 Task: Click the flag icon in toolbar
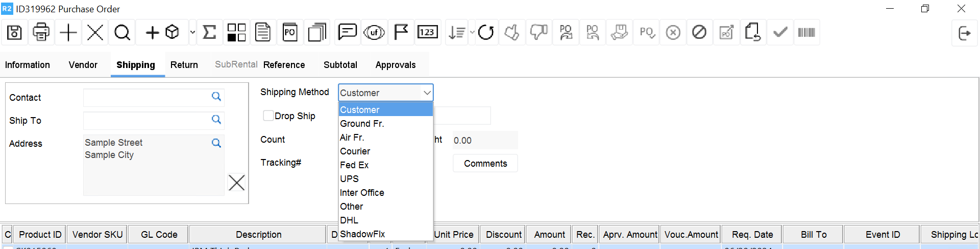pos(401,33)
